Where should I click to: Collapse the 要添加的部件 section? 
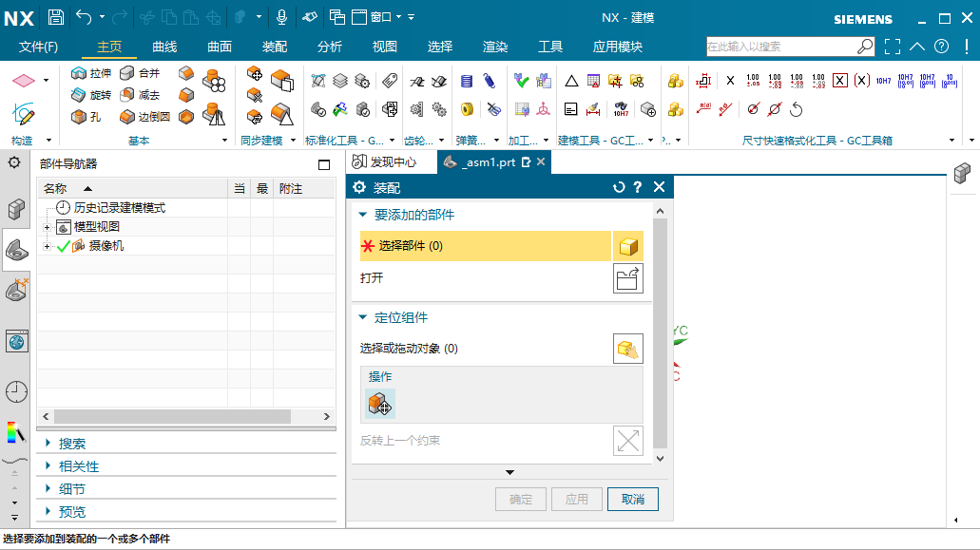tap(362, 215)
